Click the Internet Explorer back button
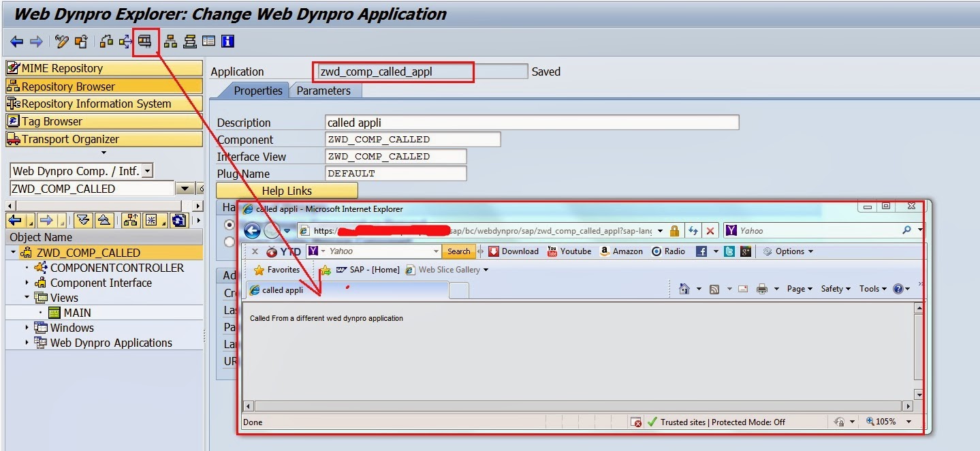The width and height of the screenshot is (980, 451). tap(252, 231)
